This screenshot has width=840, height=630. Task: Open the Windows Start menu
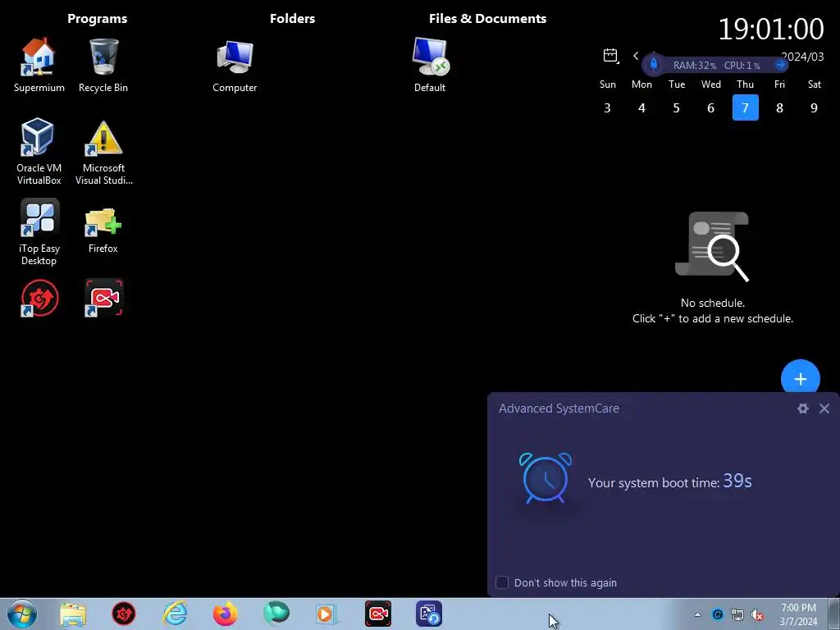click(22, 614)
